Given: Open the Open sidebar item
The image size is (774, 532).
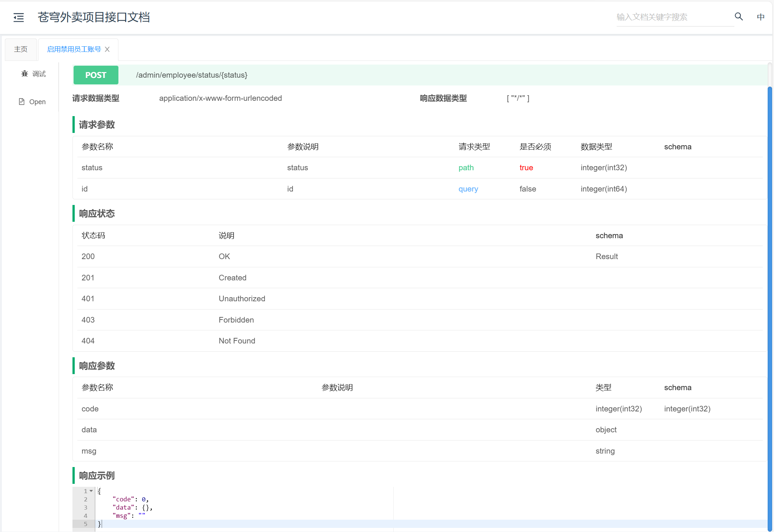Looking at the screenshot, I should coord(37,102).
